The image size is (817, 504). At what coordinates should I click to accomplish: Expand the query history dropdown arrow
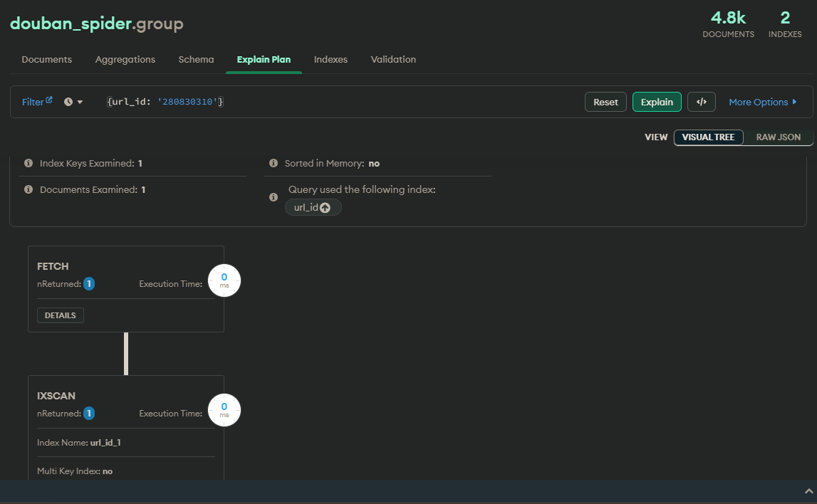tap(80, 102)
